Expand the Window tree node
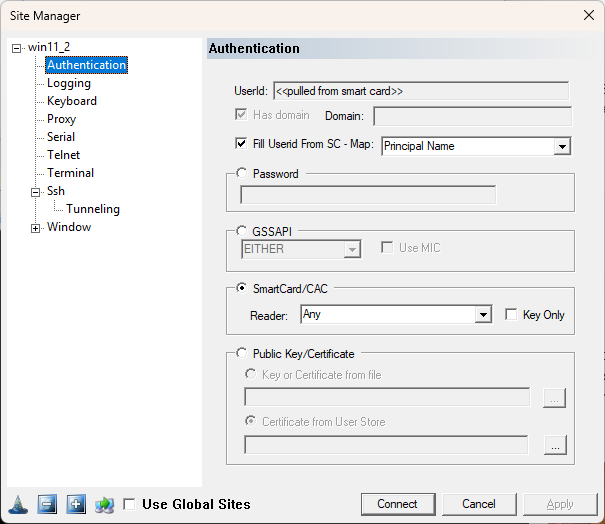Screen dimensions: 605x524 coord(36,228)
